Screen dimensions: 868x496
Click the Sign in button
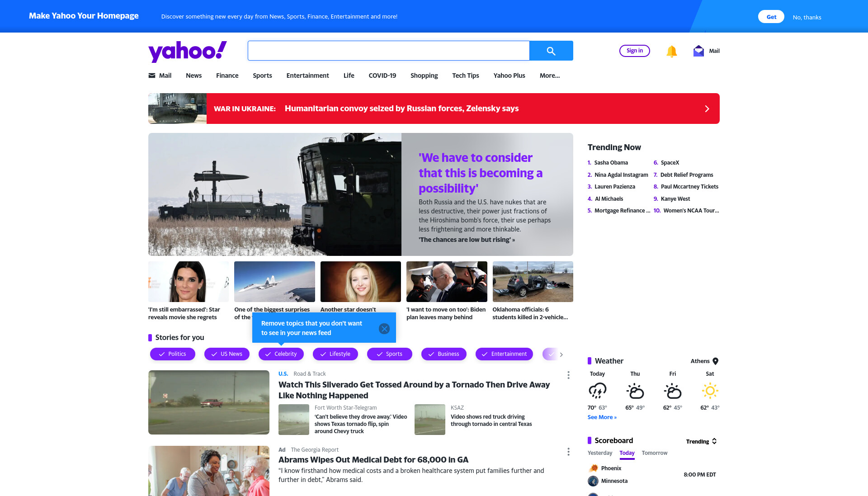pyautogui.click(x=635, y=51)
